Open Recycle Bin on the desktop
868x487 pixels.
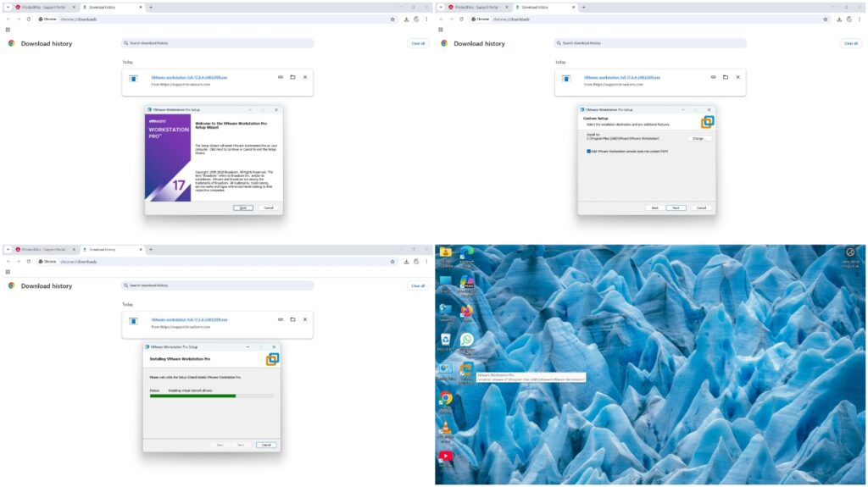[445, 340]
